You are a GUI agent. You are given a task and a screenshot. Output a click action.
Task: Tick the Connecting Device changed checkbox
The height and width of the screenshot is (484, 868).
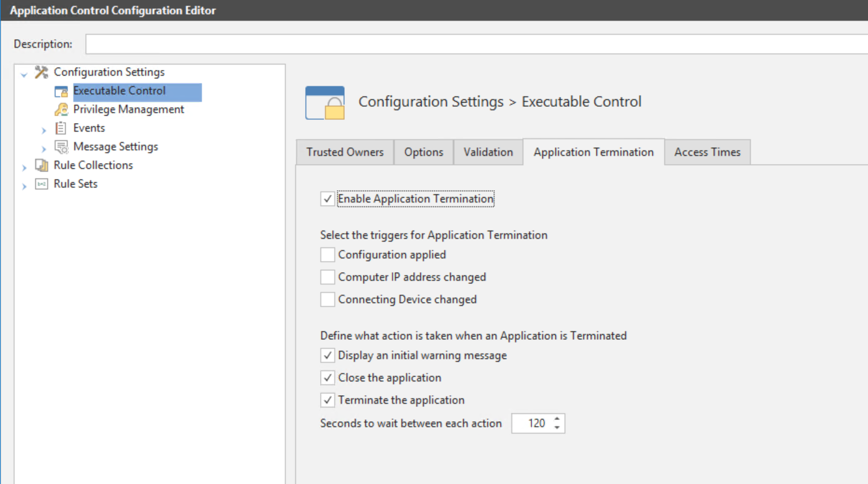[x=327, y=299]
